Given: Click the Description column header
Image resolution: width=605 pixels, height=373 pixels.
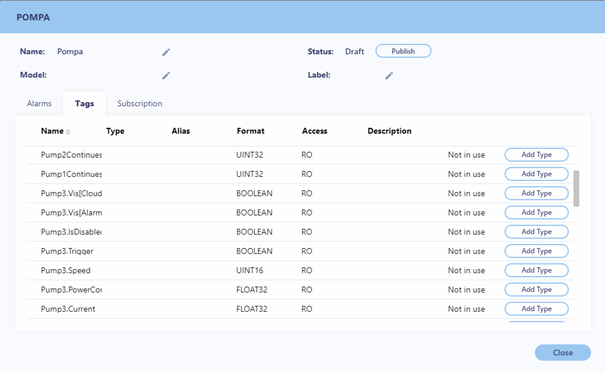Looking at the screenshot, I should click(389, 131).
